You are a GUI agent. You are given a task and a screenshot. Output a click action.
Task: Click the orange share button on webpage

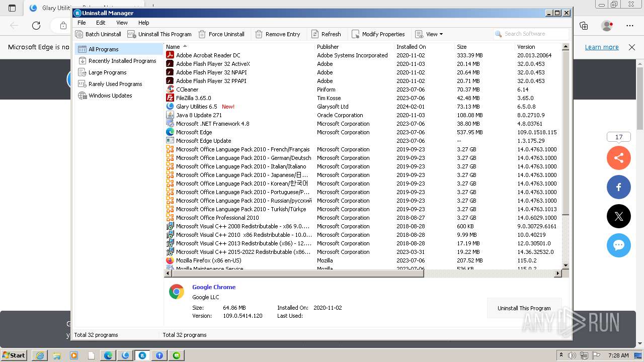pyautogui.click(x=619, y=158)
